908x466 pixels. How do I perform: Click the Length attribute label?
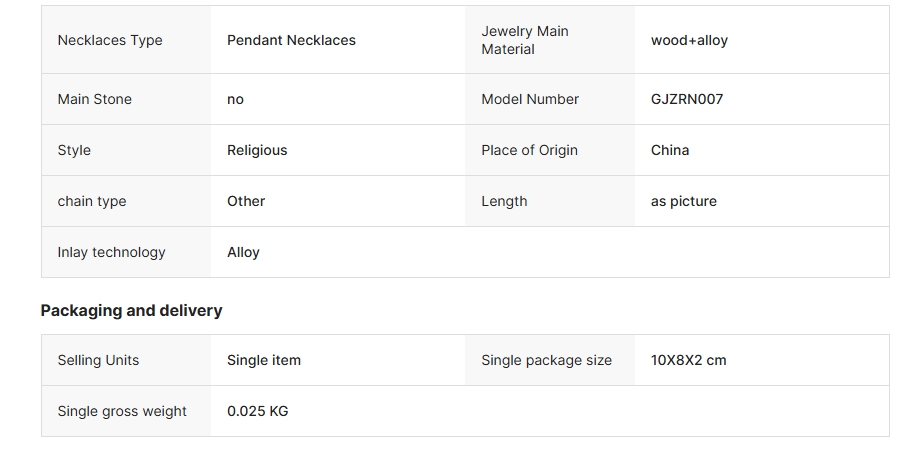point(504,201)
